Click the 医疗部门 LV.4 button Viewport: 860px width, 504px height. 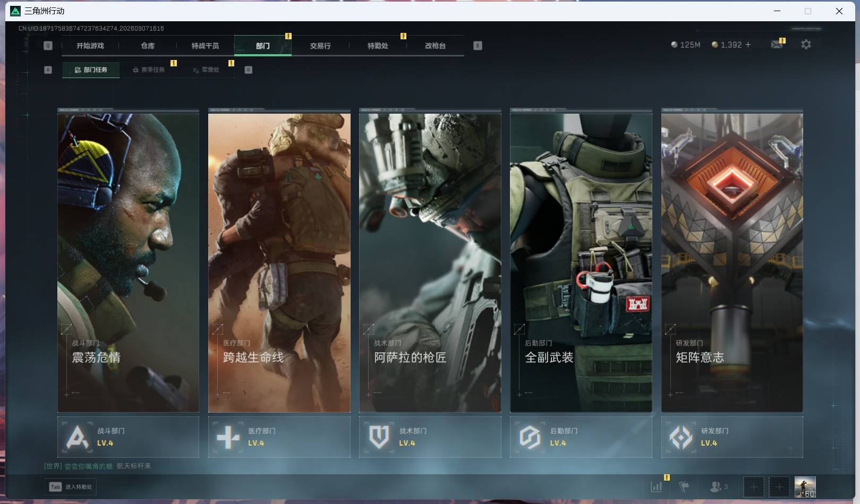(x=279, y=437)
